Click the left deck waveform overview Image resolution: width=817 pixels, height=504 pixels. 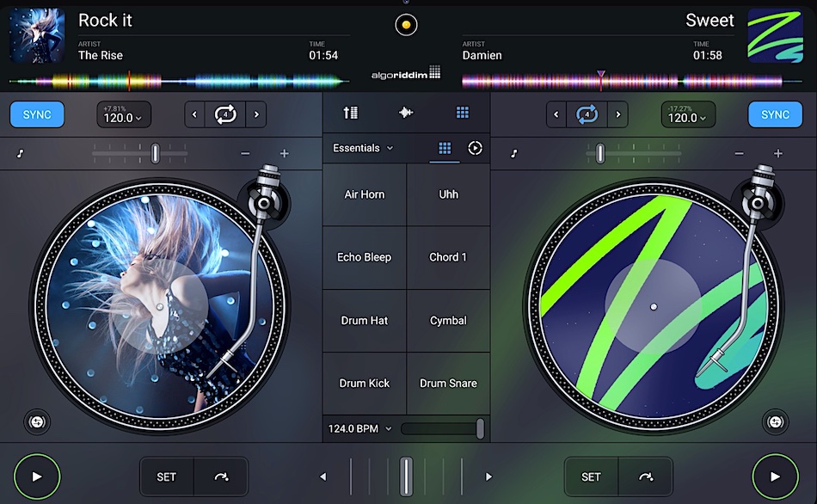[x=179, y=82]
